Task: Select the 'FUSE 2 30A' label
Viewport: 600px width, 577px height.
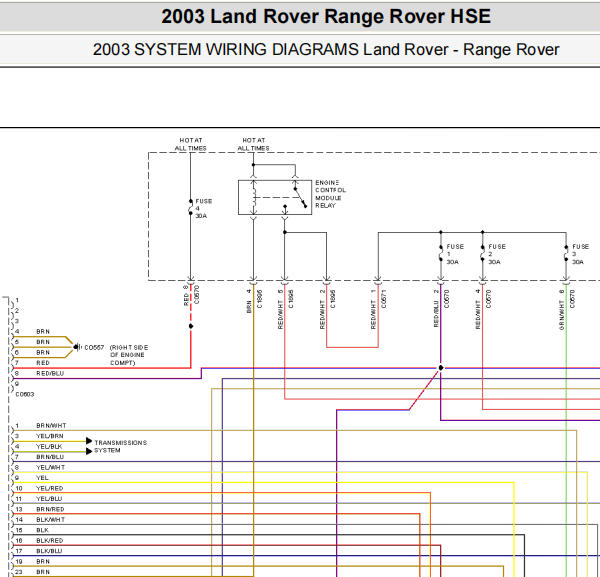Action: (497, 254)
